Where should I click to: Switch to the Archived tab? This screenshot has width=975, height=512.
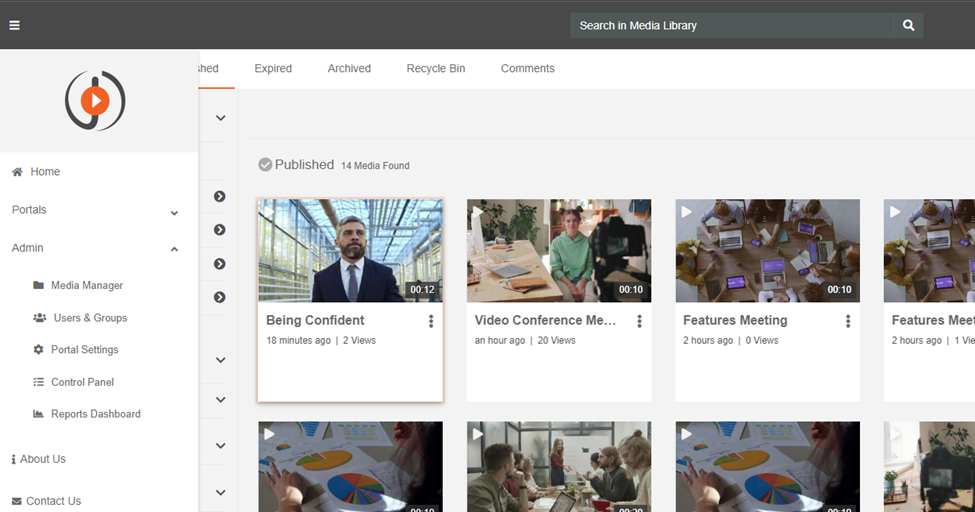349,69
